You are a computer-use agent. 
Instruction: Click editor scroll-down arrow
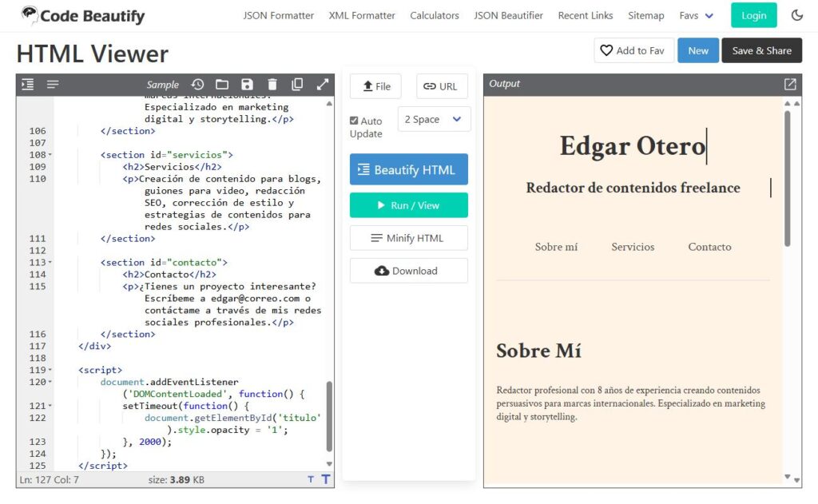pyautogui.click(x=329, y=464)
